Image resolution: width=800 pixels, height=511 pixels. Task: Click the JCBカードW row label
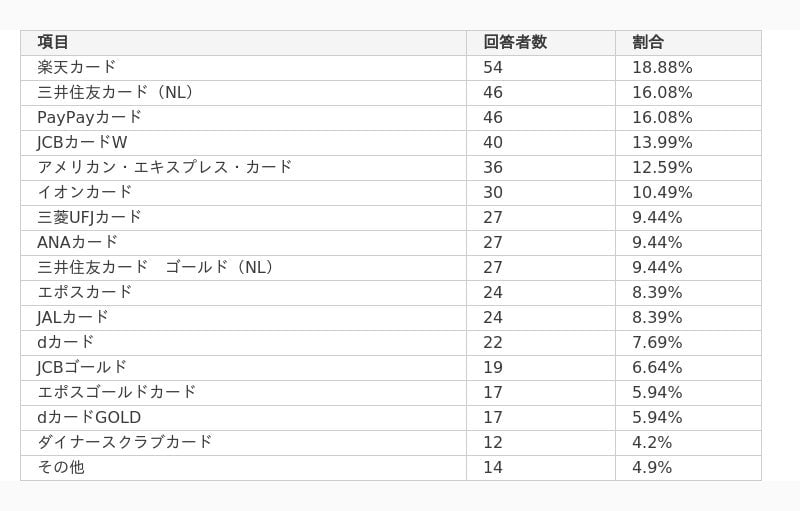(x=83, y=142)
